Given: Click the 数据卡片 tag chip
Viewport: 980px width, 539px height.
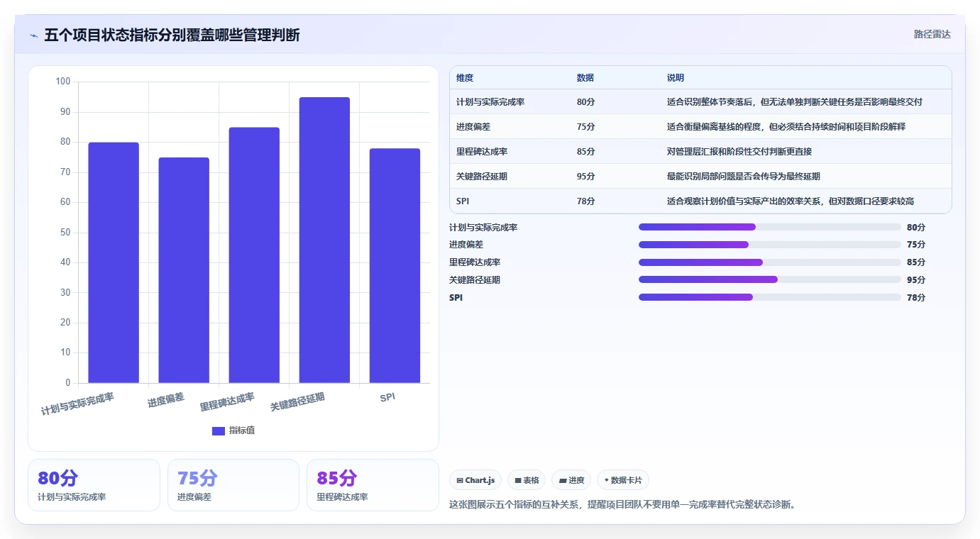Looking at the screenshot, I should (623, 480).
